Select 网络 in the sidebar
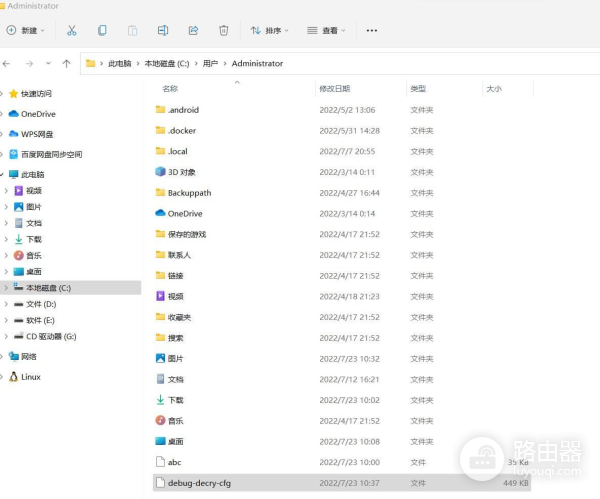The width and height of the screenshot is (600, 499). (x=29, y=357)
